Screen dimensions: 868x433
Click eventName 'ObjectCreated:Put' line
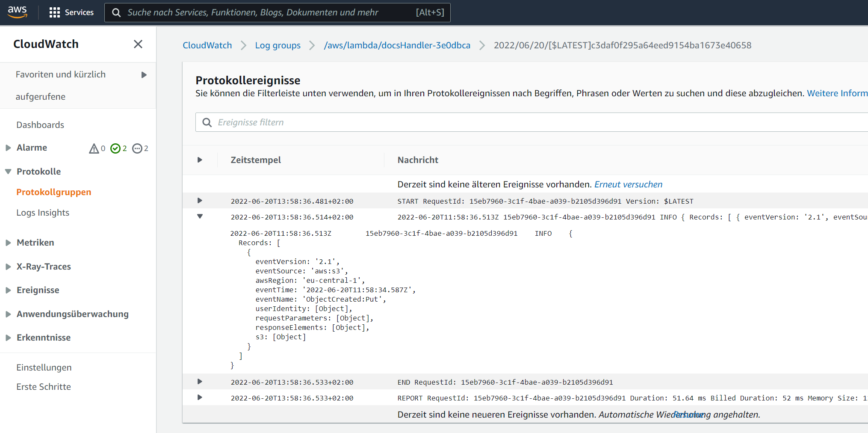click(321, 299)
